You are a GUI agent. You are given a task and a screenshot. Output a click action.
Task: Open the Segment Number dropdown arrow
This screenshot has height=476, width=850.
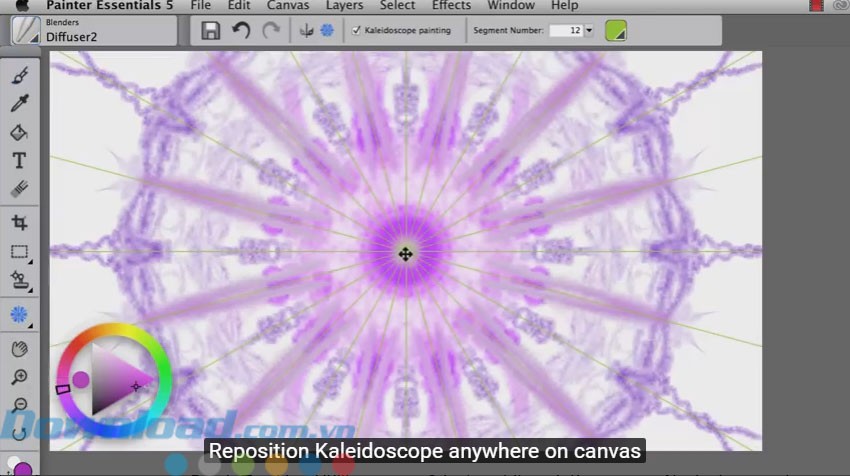coord(588,31)
